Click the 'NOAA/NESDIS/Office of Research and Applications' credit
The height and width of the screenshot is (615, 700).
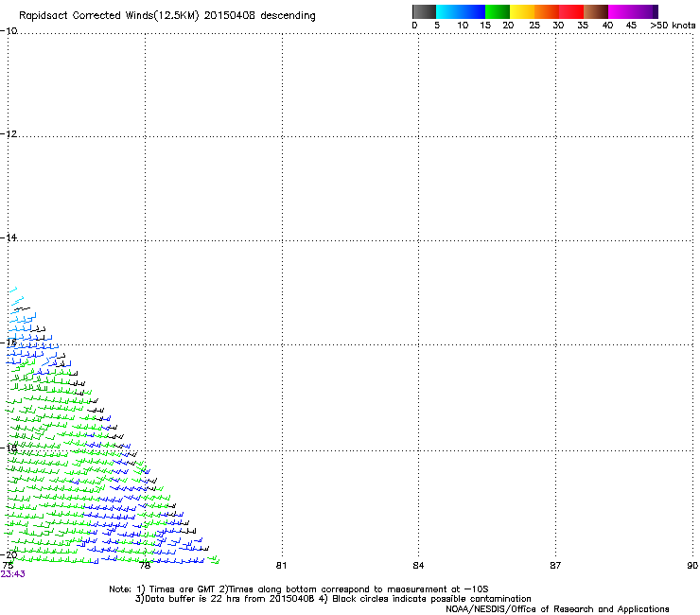coord(557,609)
